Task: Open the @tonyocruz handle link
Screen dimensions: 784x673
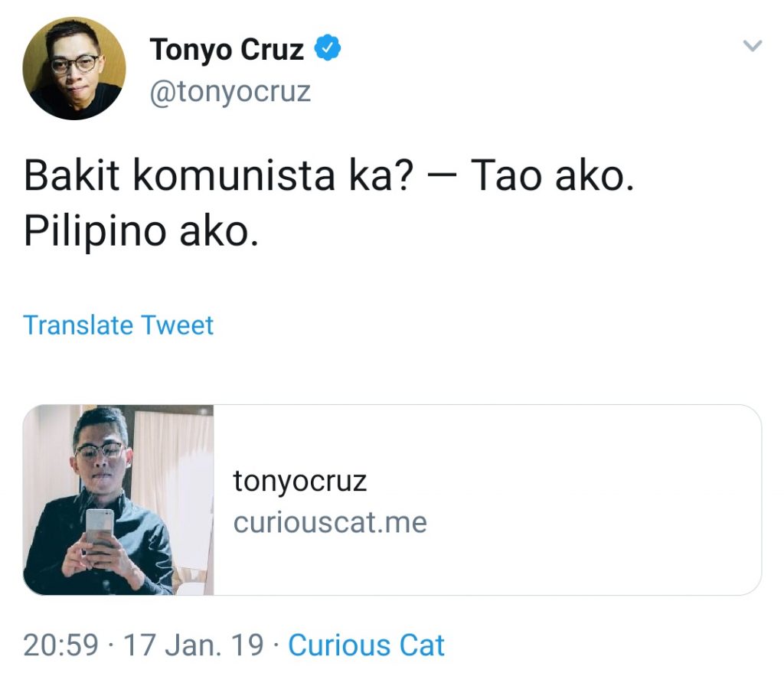Action: [230, 91]
